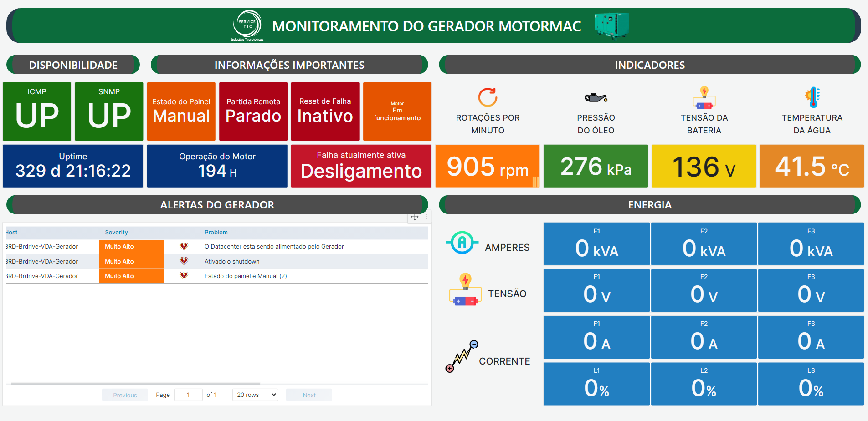Click the battery voltage icon under Indicadores

(x=704, y=97)
